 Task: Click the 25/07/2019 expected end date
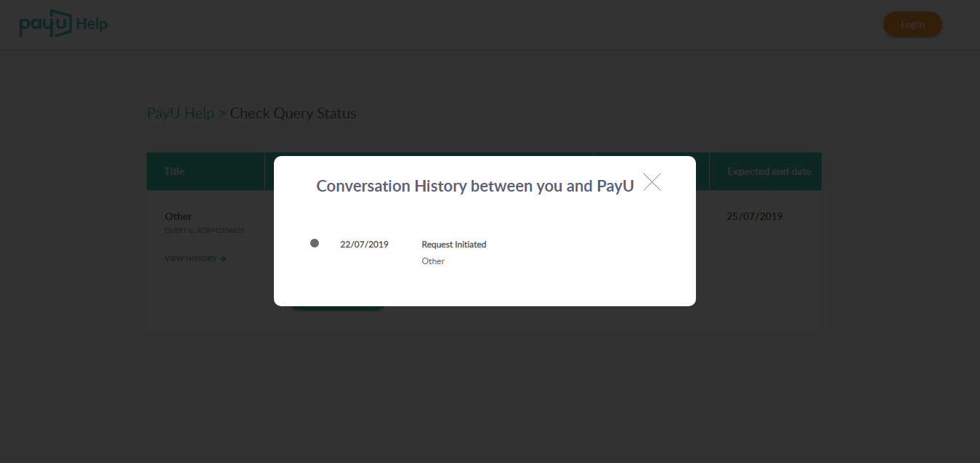click(x=755, y=216)
